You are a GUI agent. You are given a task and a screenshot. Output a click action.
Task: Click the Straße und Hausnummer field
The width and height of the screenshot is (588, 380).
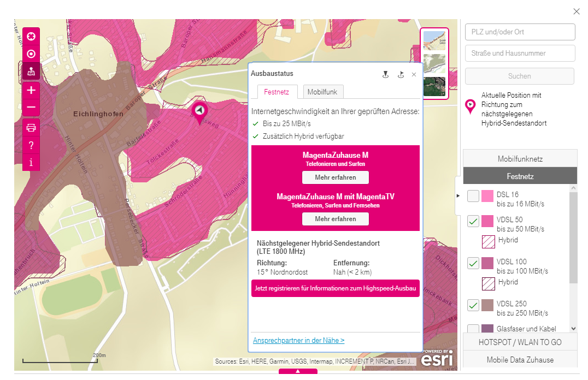(520, 53)
